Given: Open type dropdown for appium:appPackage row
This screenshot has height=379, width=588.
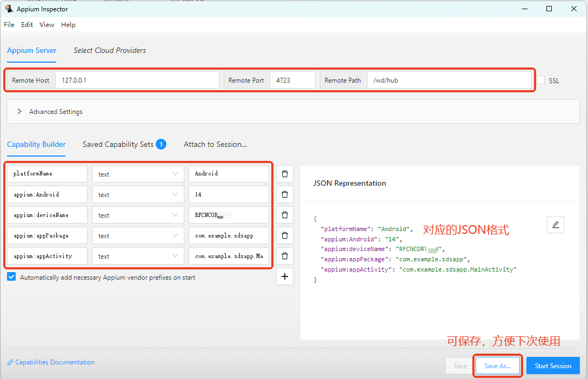Looking at the screenshot, I should point(138,235).
